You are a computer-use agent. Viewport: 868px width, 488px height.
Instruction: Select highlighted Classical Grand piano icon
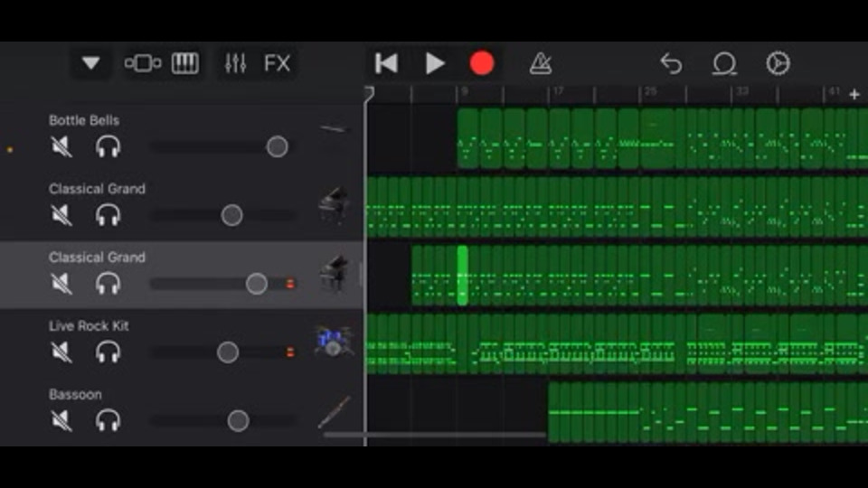coord(334,273)
